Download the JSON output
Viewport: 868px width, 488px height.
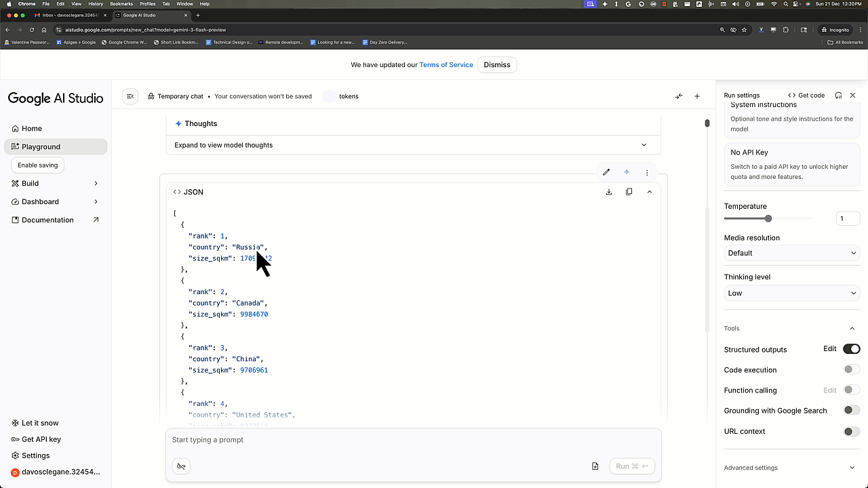pos(609,192)
